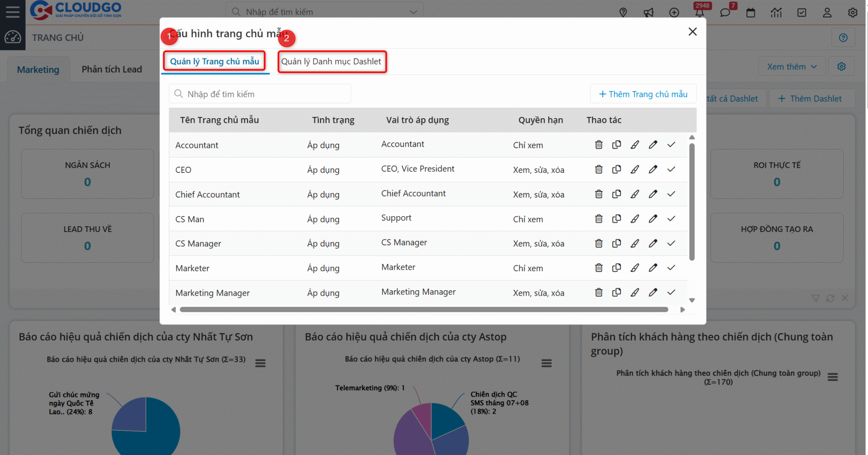The height and width of the screenshot is (455, 868).
Task: Delete the Accountant template with the trash icon
Action: pos(598,145)
